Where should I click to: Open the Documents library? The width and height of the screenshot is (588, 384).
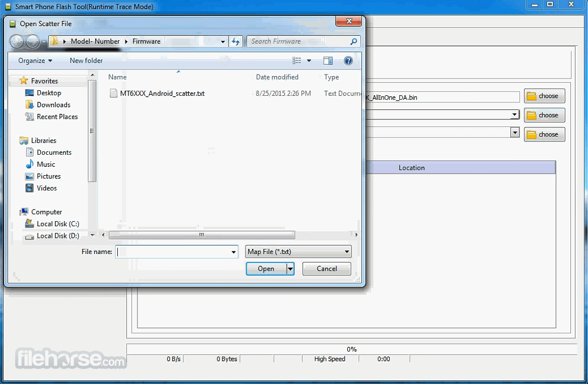point(54,152)
